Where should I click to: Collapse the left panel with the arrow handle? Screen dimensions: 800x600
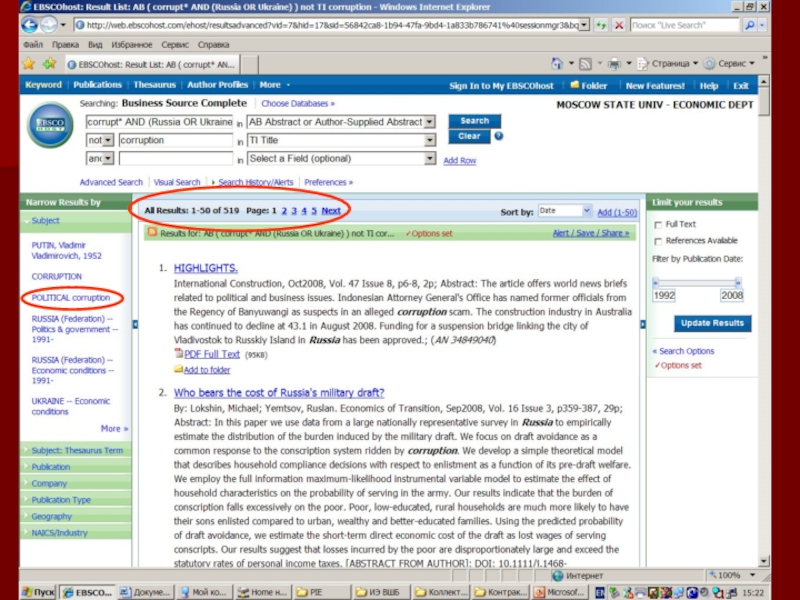(x=135, y=324)
